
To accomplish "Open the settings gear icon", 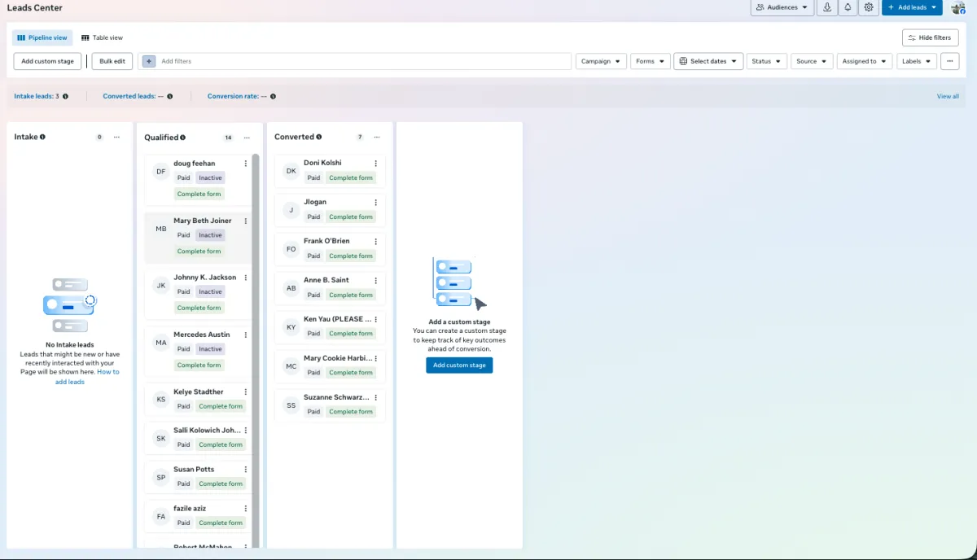I will [869, 7].
